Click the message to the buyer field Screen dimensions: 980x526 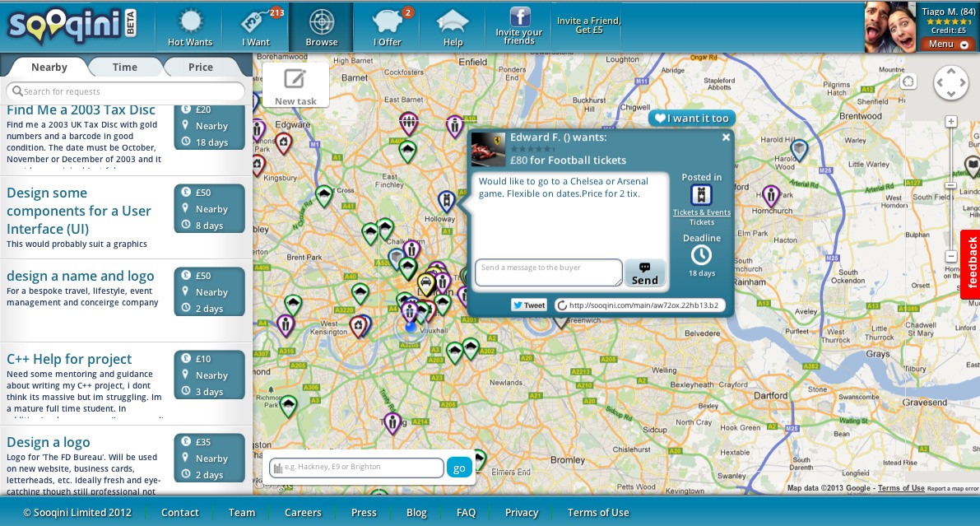click(x=549, y=272)
